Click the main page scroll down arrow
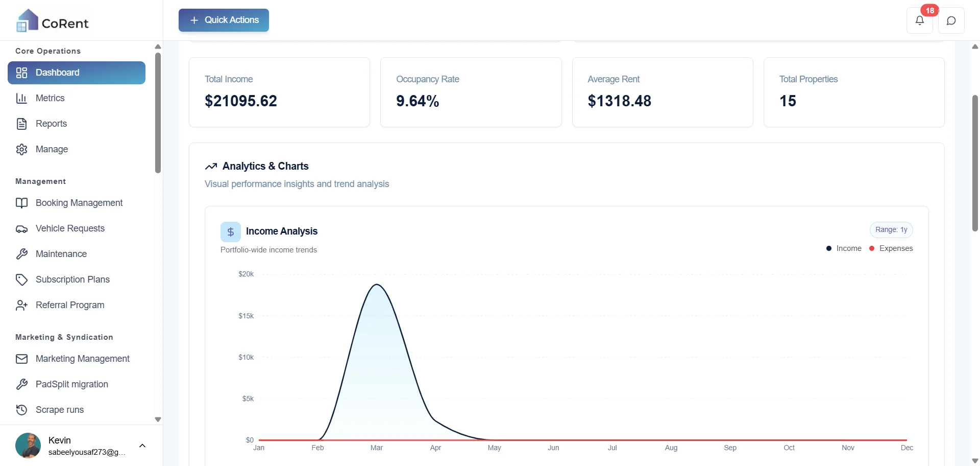 (x=975, y=461)
